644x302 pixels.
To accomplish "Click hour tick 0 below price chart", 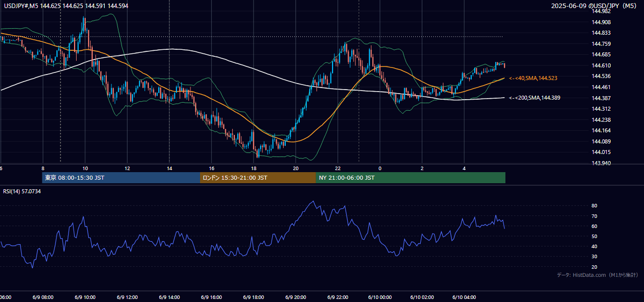I will click(x=380, y=168).
